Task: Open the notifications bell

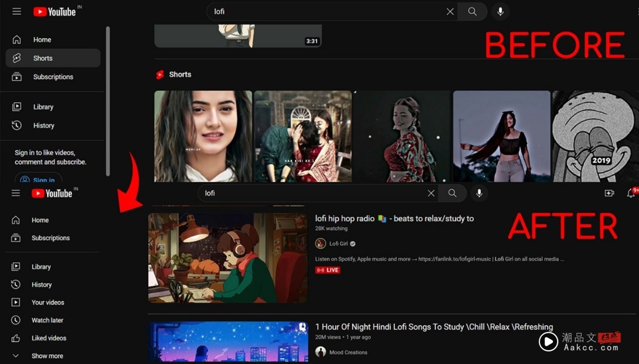Action: pos(630,193)
